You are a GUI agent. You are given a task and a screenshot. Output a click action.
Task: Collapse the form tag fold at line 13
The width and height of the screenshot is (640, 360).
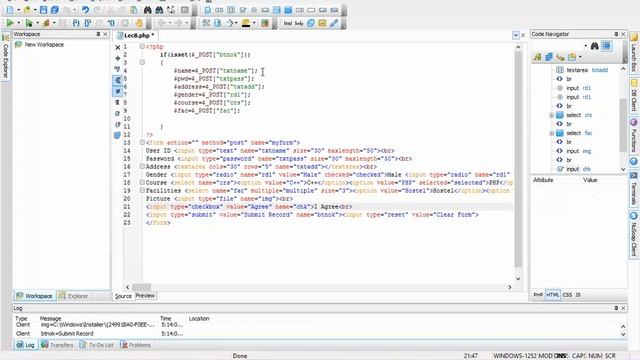pos(142,142)
